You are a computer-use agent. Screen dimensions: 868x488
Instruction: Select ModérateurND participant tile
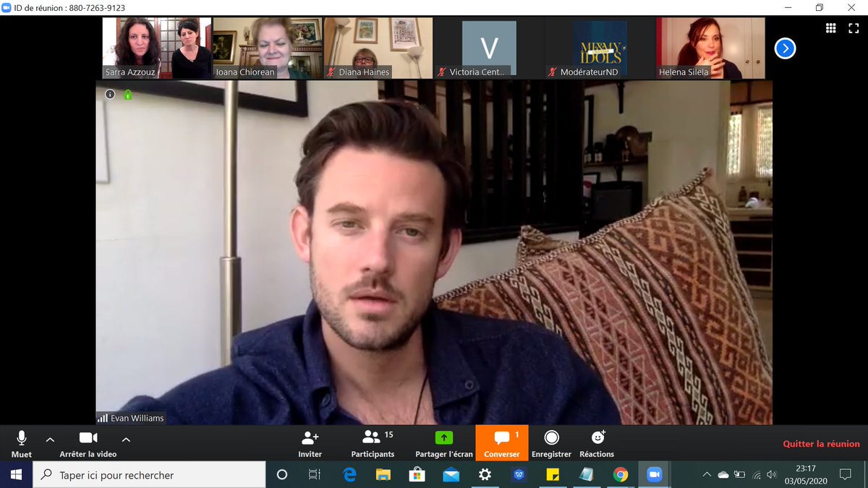tap(600, 48)
